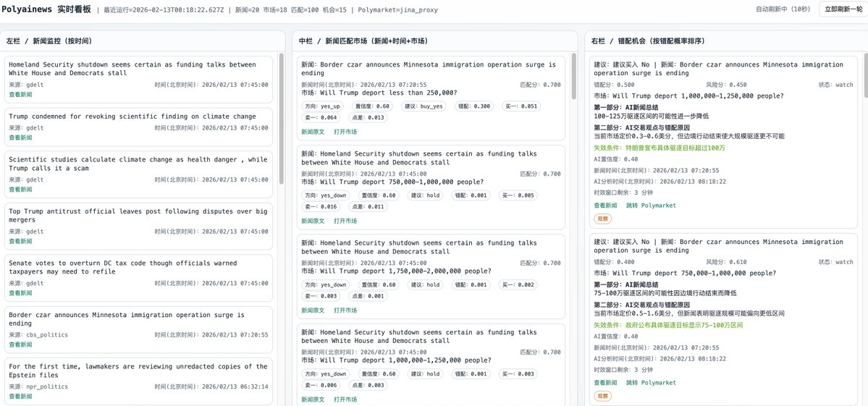Click the 买一: 0.002 chip
Screen dimensions: 868x406
(x=518, y=285)
